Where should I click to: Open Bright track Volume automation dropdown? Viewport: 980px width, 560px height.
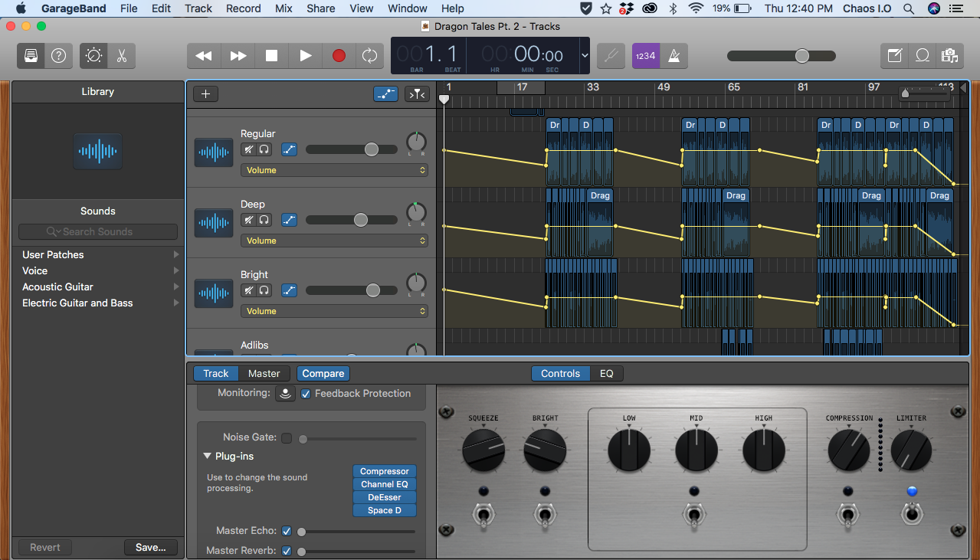pyautogui.click(x=334, y=311)
